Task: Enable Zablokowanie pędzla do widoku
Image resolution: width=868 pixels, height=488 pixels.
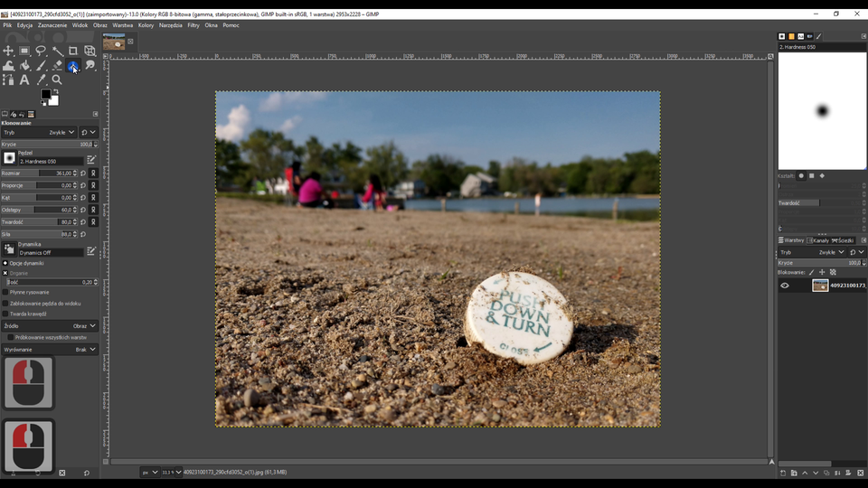Action: click(5, 304)
